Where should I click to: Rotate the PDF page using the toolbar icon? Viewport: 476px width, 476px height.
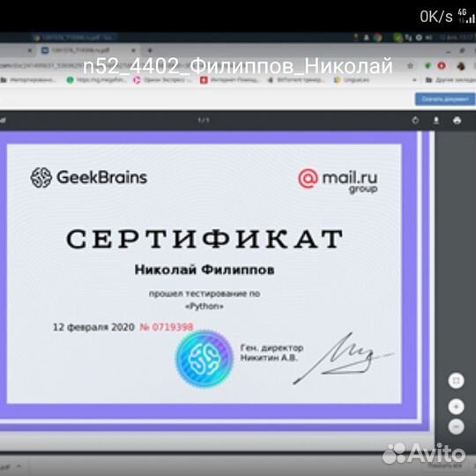415,121
